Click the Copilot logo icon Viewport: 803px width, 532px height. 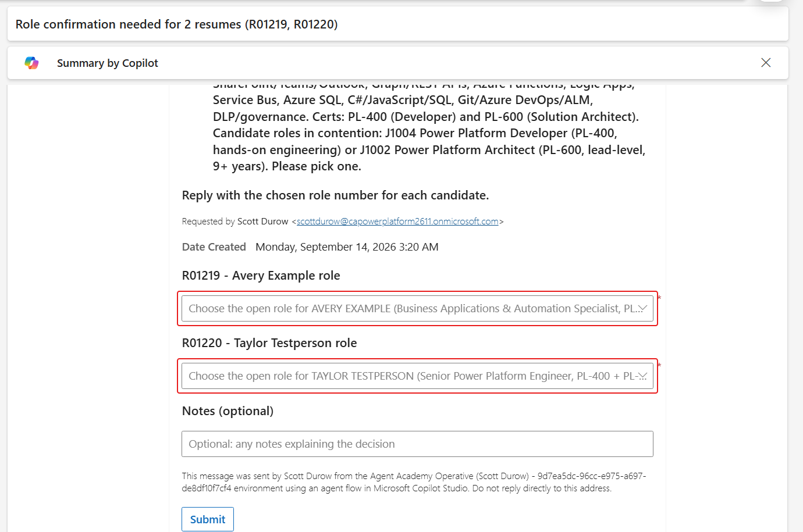click(x=31, y=63)
